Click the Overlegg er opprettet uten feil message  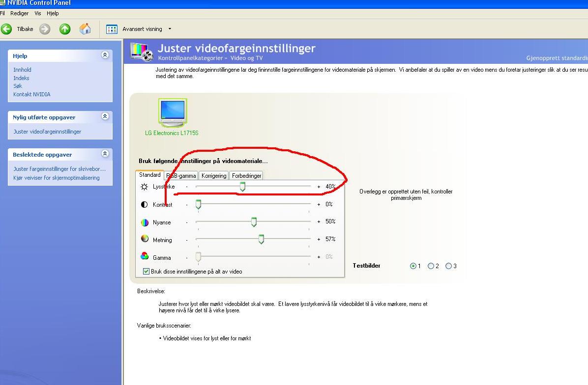406,194
